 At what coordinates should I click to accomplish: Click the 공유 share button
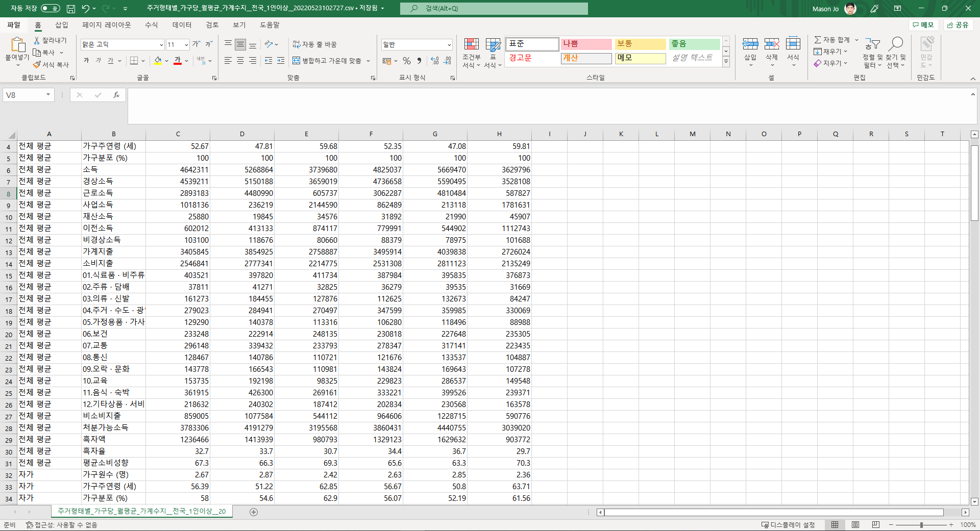[958, 25]
